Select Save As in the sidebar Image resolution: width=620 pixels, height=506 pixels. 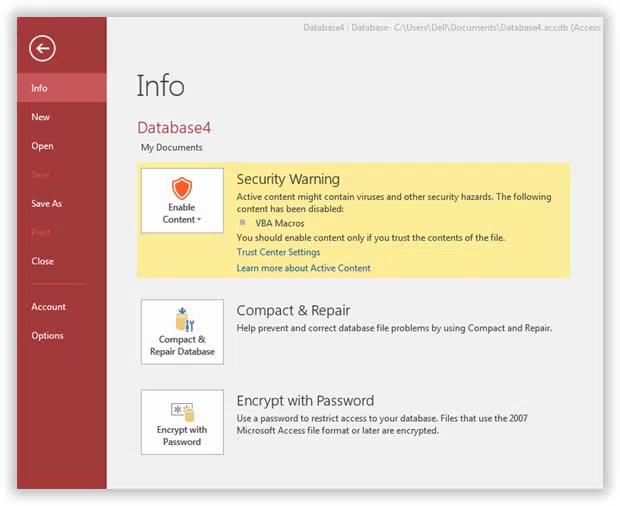click(x=46, y=204)
